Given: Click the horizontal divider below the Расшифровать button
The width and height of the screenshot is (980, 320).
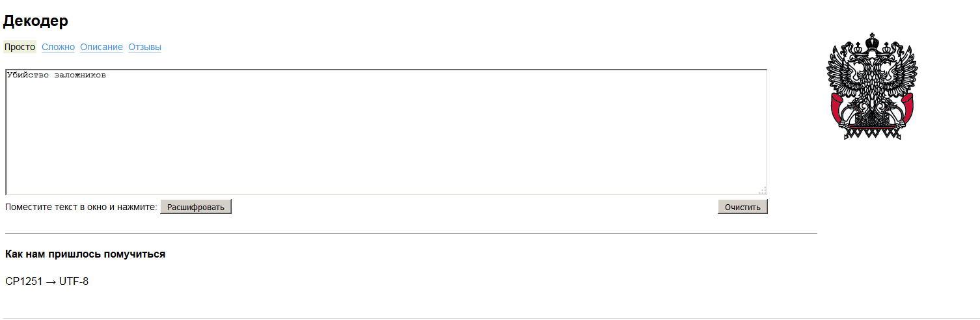Looking at the screenshot, I should click(411, 233).
